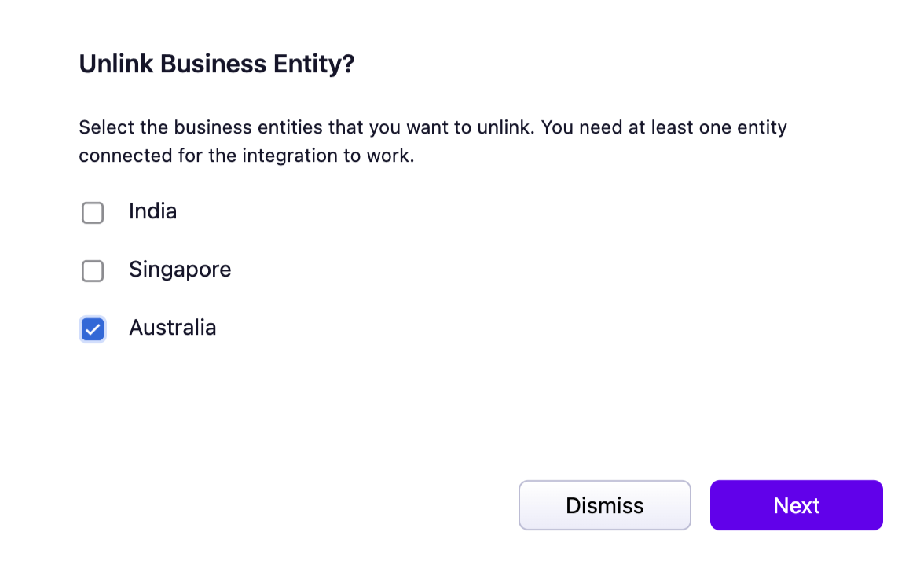
Task: Proceed with Next to continue unlinking
Action: pyautogui.click(x=796, y=505)
